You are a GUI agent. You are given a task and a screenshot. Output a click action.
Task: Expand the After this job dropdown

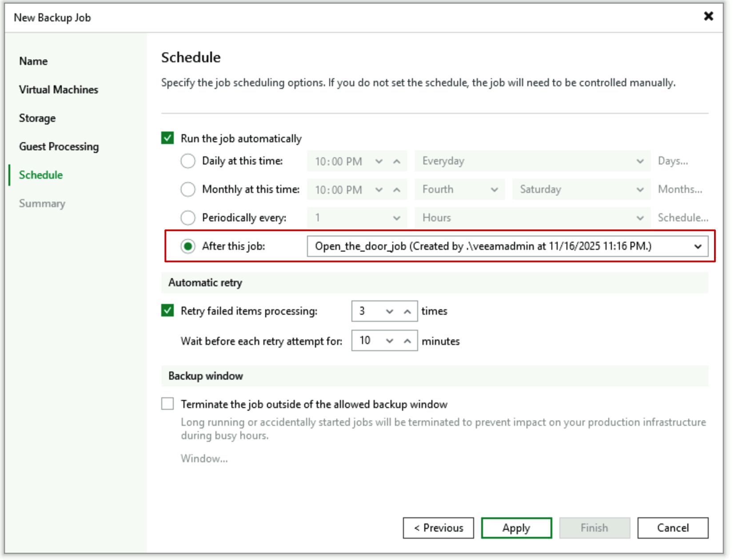coord(698,246)
